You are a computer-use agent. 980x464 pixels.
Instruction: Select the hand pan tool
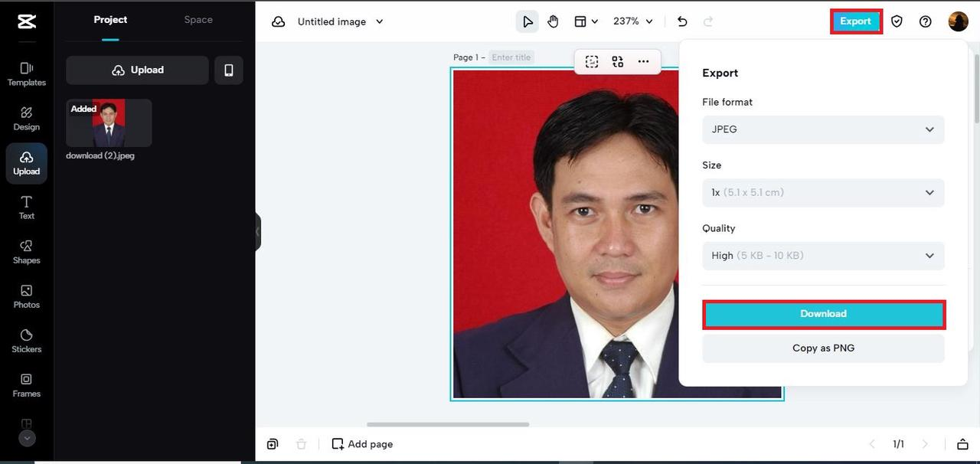(553, 21)
